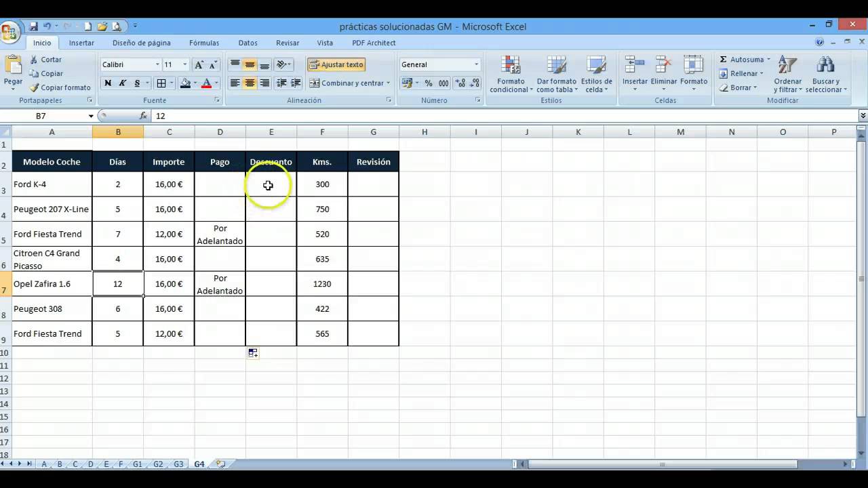Viewport: 868px width, 488px height.
Task: Open text orientation options
Action: tap(283, 64)
